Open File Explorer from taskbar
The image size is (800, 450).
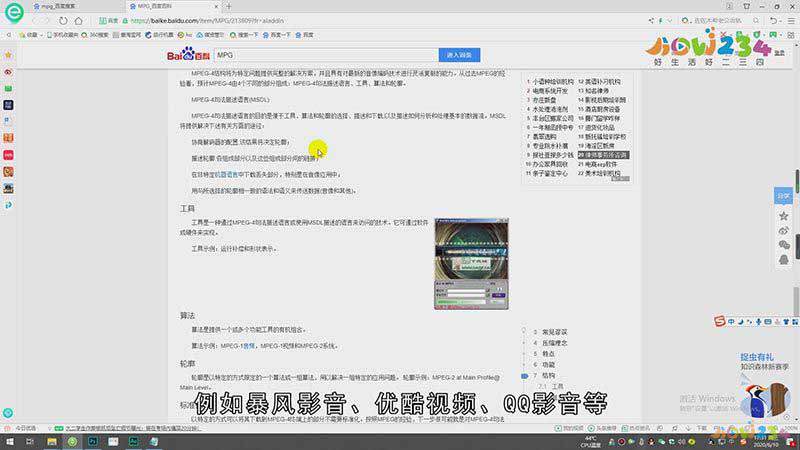(52, 441)
